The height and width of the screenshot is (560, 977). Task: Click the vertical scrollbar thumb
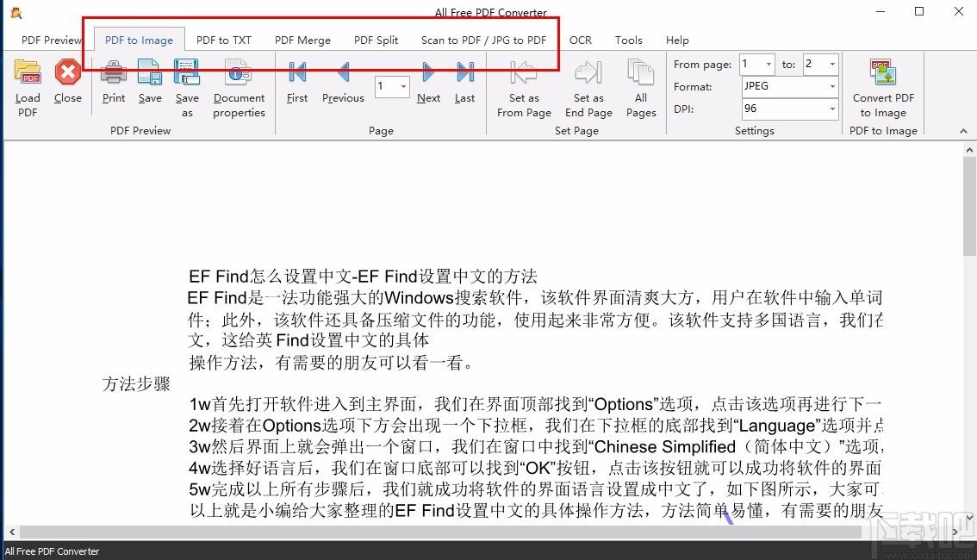(x=969, y=207)
